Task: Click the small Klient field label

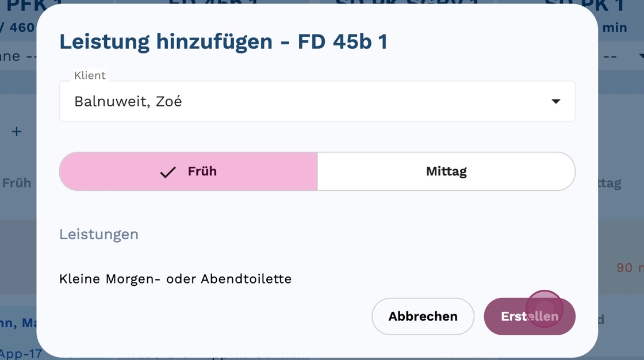Action: [90, 75]
